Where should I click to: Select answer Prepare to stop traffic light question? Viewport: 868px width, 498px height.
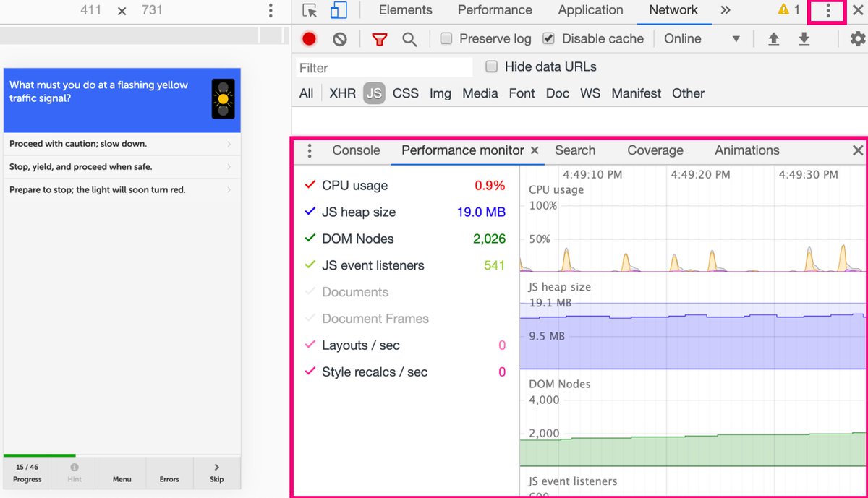[x=121, y=189]
